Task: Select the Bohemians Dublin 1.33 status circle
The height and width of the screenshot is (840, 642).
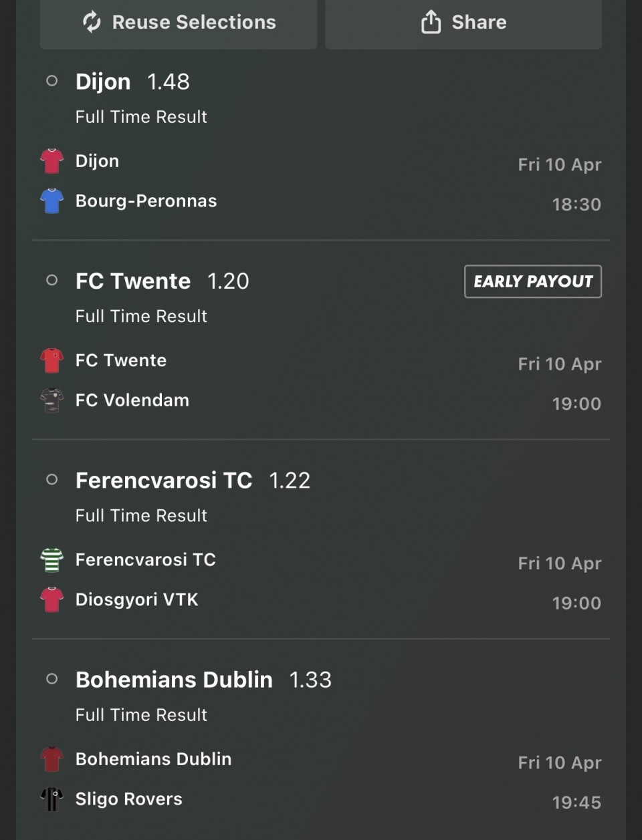Action: pos(51,679)
